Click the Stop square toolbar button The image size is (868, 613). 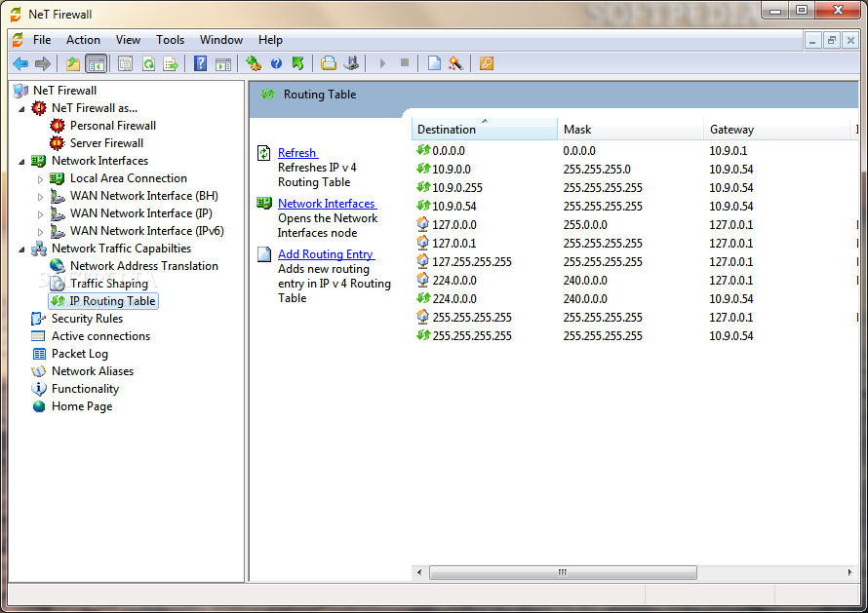(405, 63)
